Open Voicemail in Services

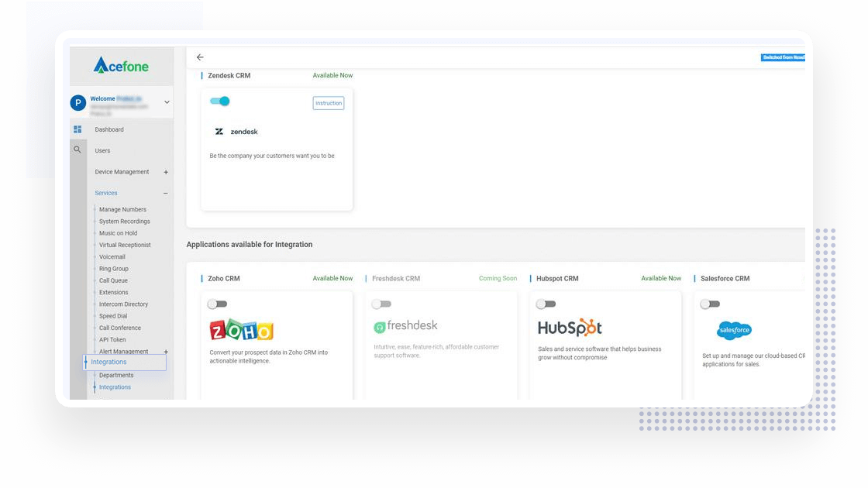pyautogui.click(x=112, y=256)
